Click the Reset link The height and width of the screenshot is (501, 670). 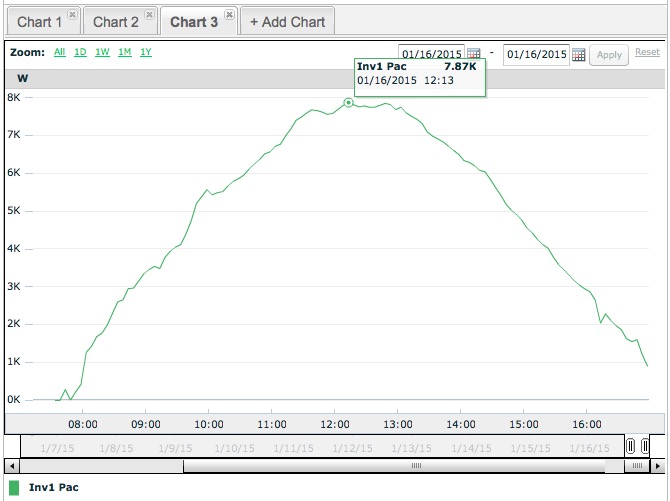pyautogui.click(x=647, y=52)
